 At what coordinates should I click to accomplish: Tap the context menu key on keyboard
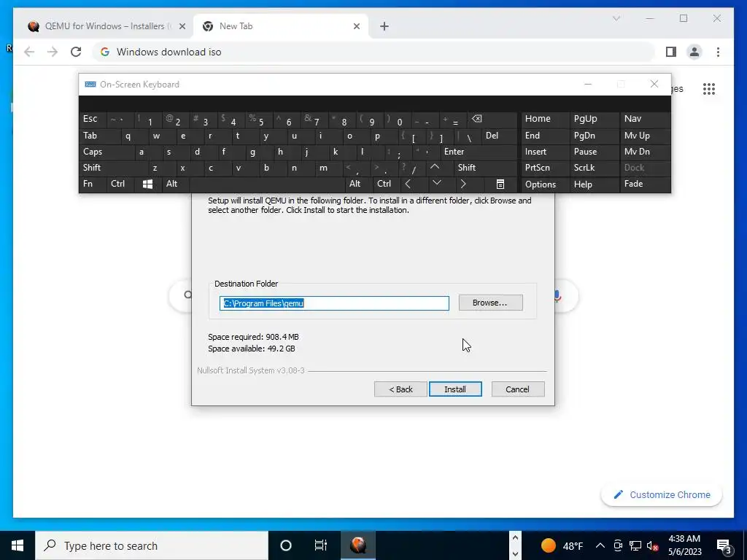(x=500, y=184)
